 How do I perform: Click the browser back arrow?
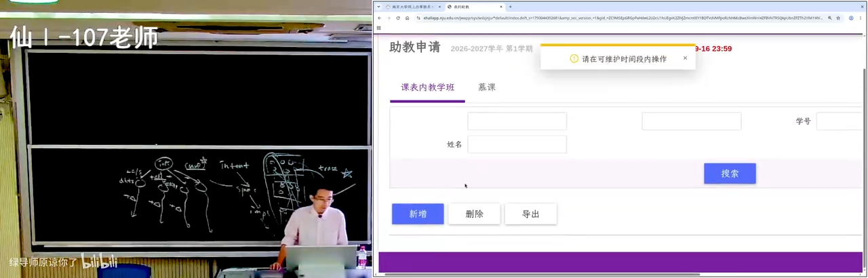(379, 18)
